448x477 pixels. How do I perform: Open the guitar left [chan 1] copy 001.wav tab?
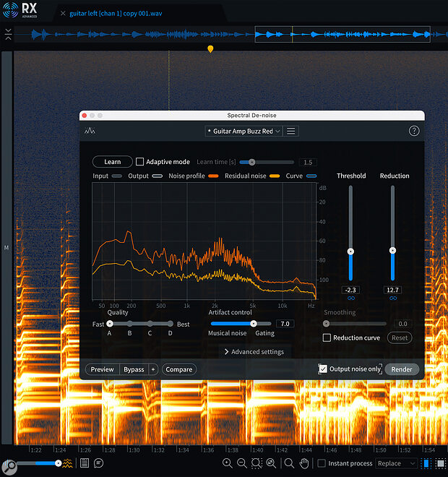[116, 14]
